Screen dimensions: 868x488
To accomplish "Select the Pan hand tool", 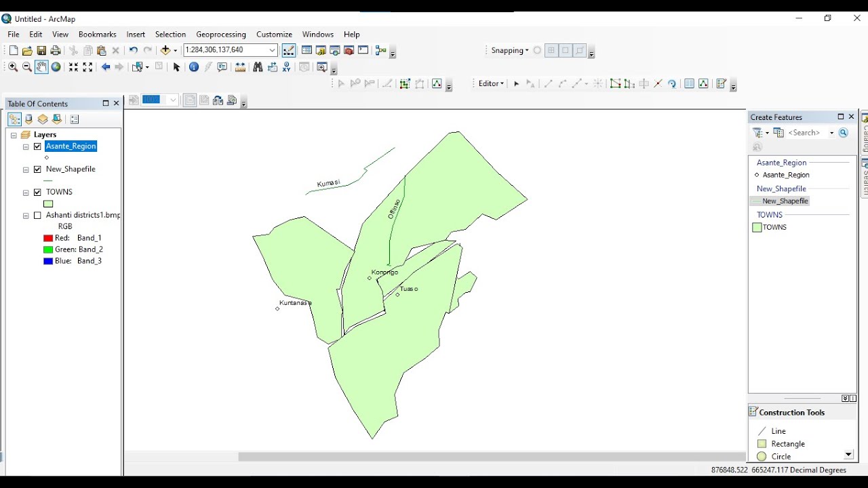I will 41,66.
